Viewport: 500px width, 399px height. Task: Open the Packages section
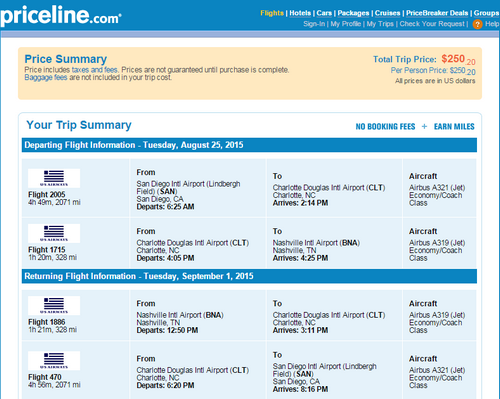tap(353, 13)
